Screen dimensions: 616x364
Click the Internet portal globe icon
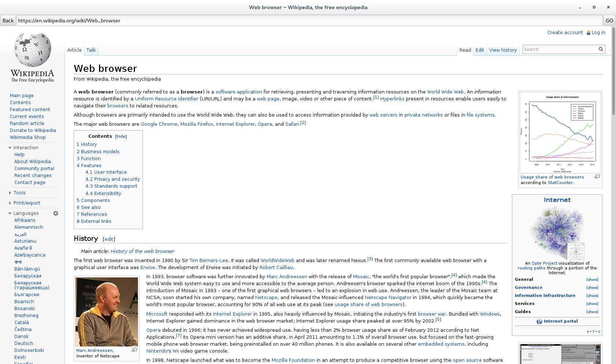coord(539,321)
